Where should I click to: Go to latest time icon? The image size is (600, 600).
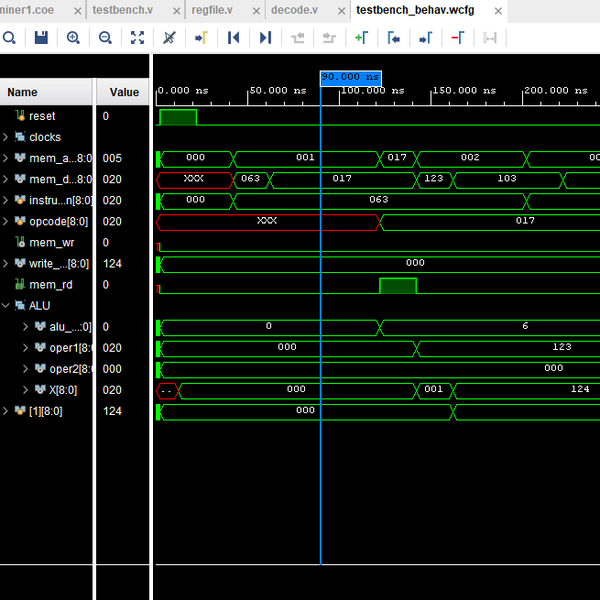pos(265,38)
